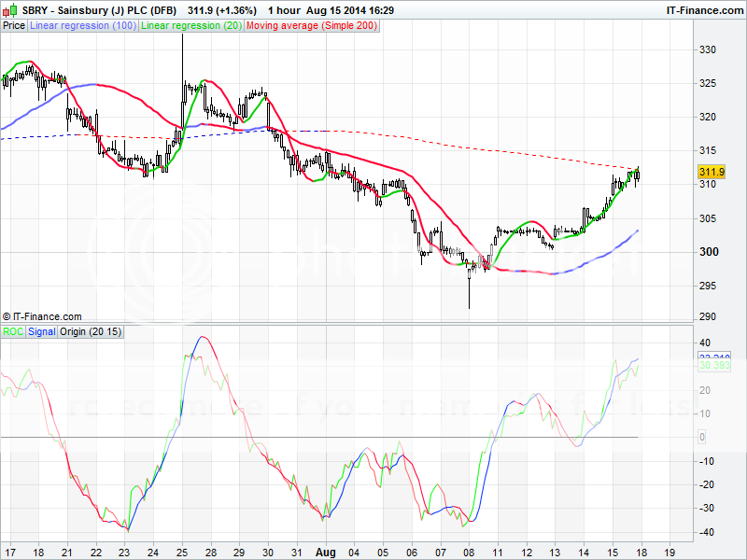The width and height of the screenshot is (747, 560).
Task: Click the 24 date label on time axis
Action: pos(153,553)
